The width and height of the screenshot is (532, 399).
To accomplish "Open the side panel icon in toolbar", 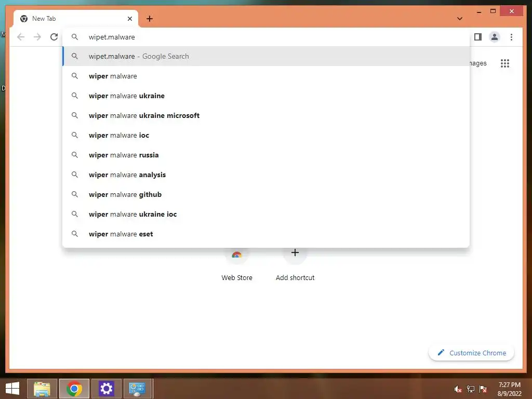I will (478, 37).
